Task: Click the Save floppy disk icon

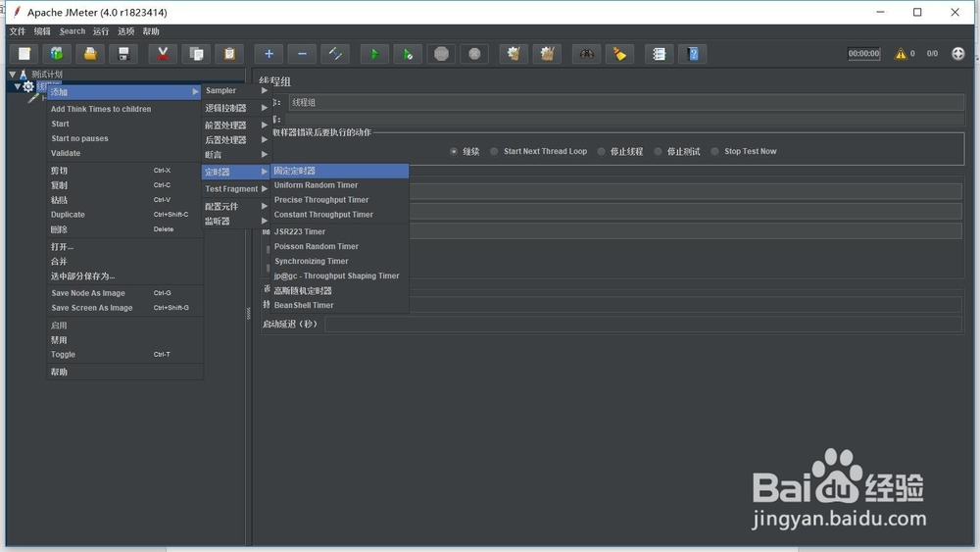Action: 123,54
